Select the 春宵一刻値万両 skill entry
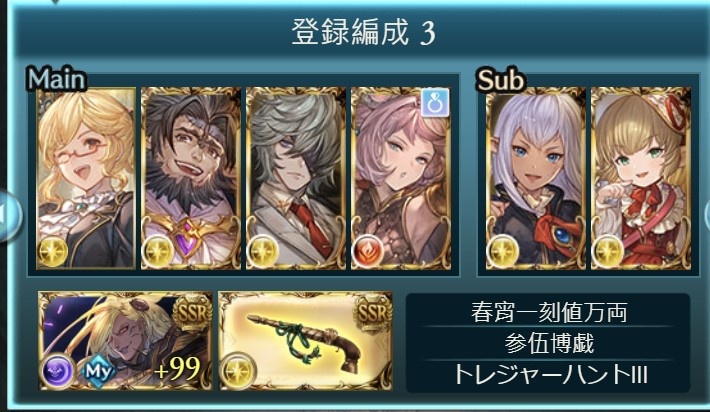710x412 pixels. click(549, 312)
